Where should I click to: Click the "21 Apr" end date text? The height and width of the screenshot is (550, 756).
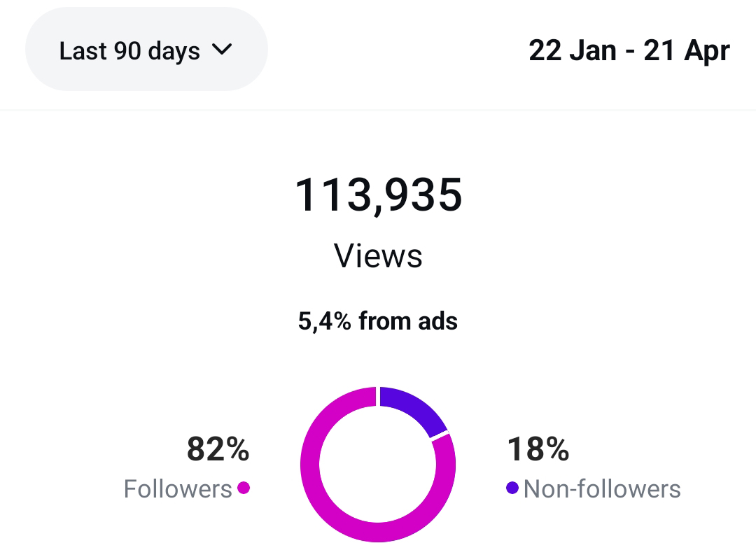point(686,50)
